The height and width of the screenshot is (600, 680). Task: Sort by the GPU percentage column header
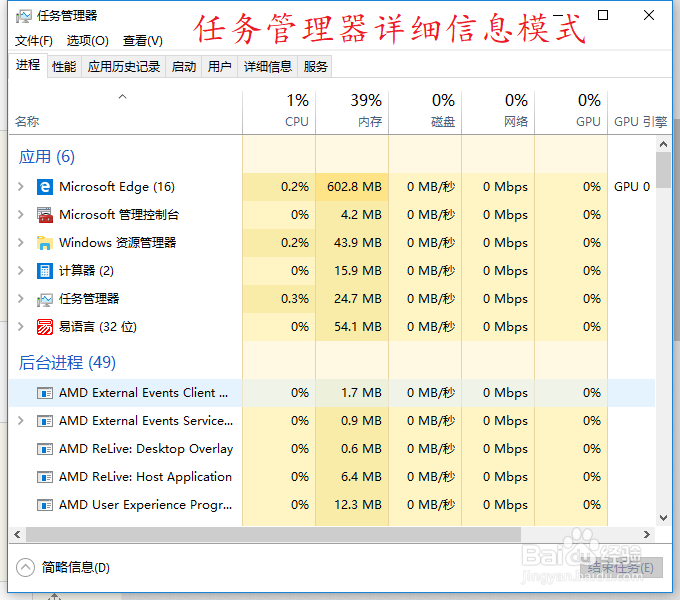pos(571,113)
